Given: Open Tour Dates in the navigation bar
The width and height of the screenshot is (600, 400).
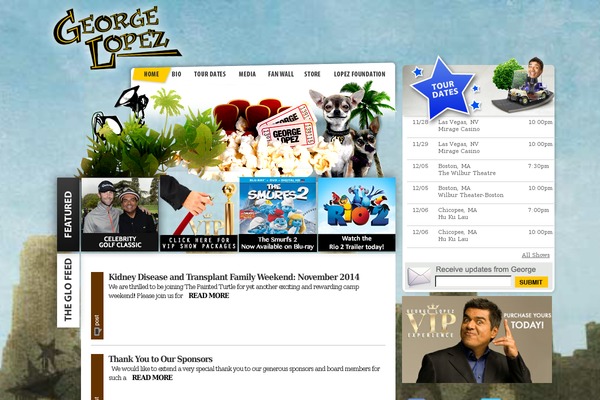Looking at the screenshot, I should (210, 74).
